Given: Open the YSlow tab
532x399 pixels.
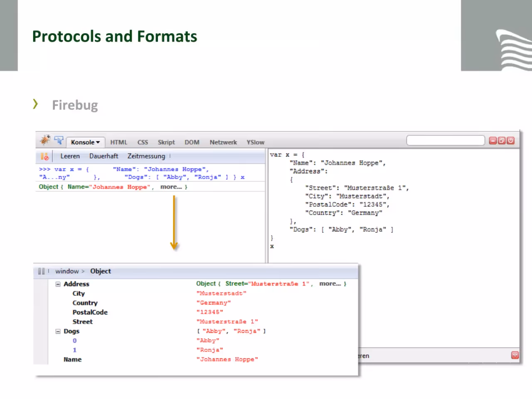Looking at the screenshot, I should click(x=256, y=142).
